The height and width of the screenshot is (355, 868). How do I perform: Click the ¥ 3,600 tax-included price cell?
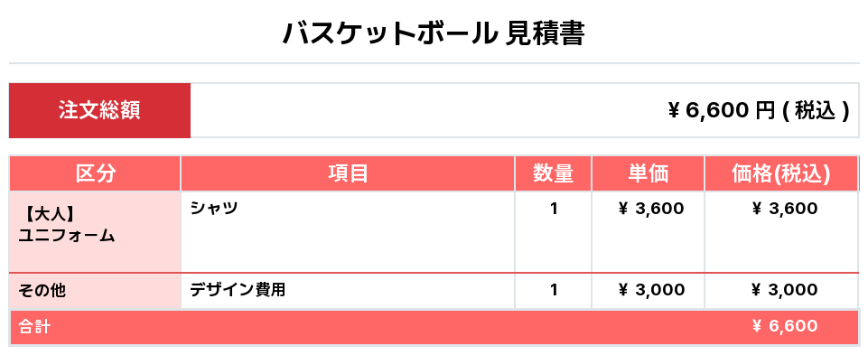[x=781, y=232]
